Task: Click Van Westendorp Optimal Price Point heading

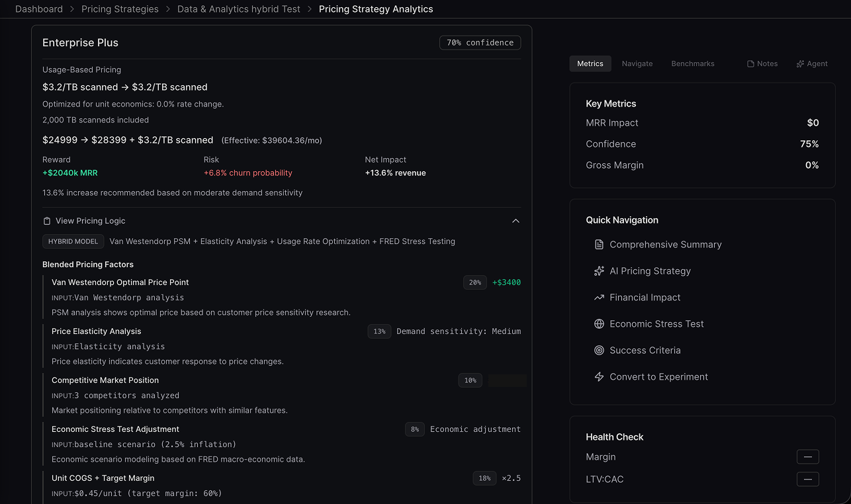Action: pyautogui.click(x=120, y=282)
